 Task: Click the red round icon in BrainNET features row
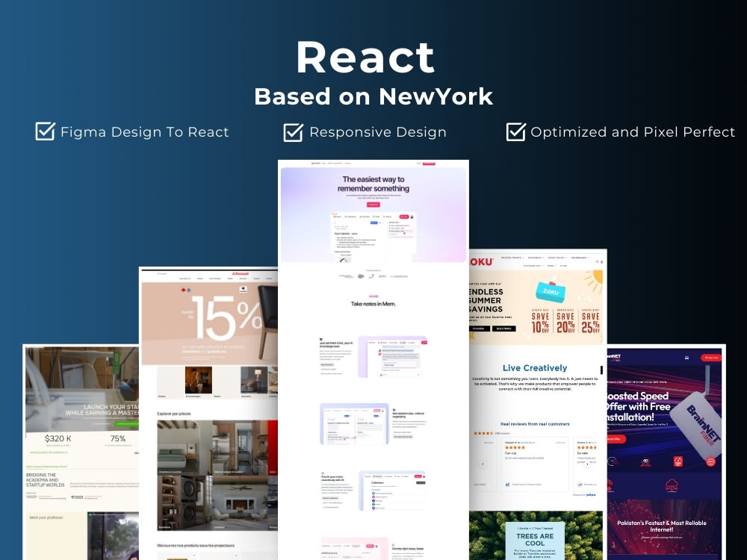tap(710, 461)
